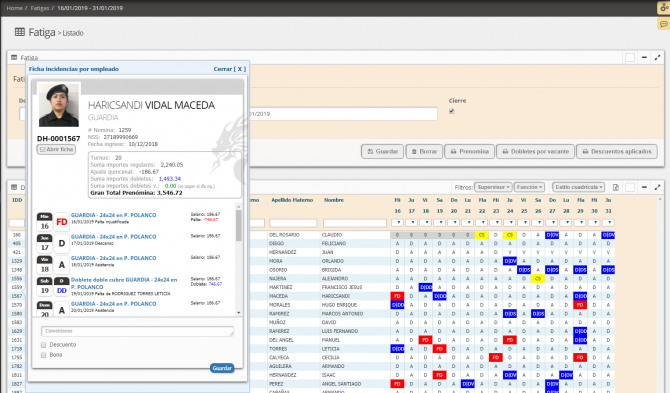Open Dobletes por vacante report
This screenshot has height=393, width=670.
tap(535, 152)
